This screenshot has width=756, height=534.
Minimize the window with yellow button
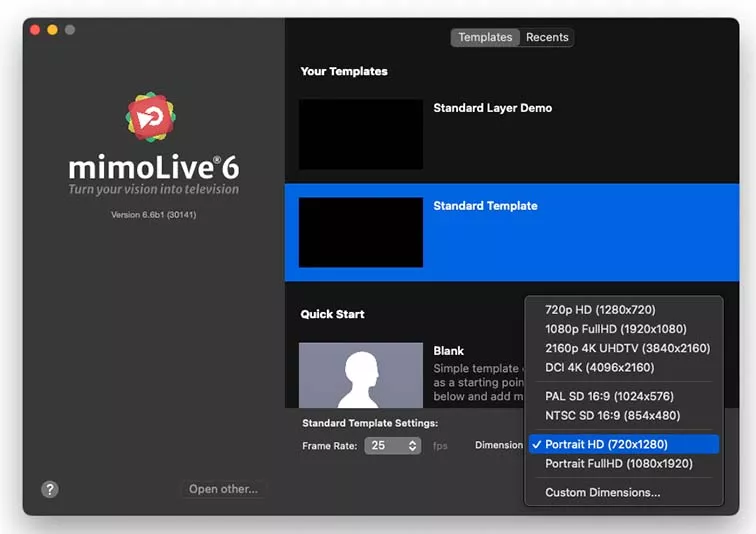(x=53, y=30)
